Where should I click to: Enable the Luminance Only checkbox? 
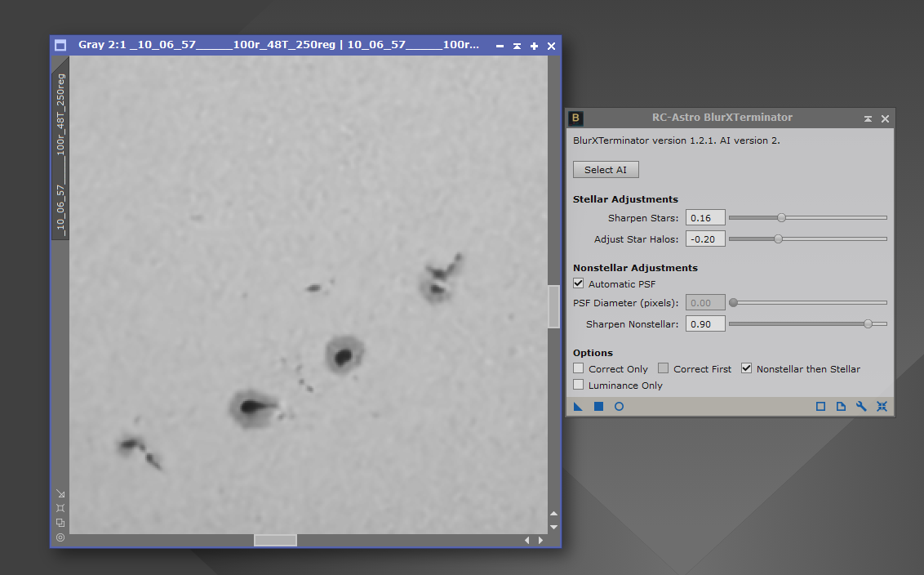pyautogui.click(x=579, y=386)
